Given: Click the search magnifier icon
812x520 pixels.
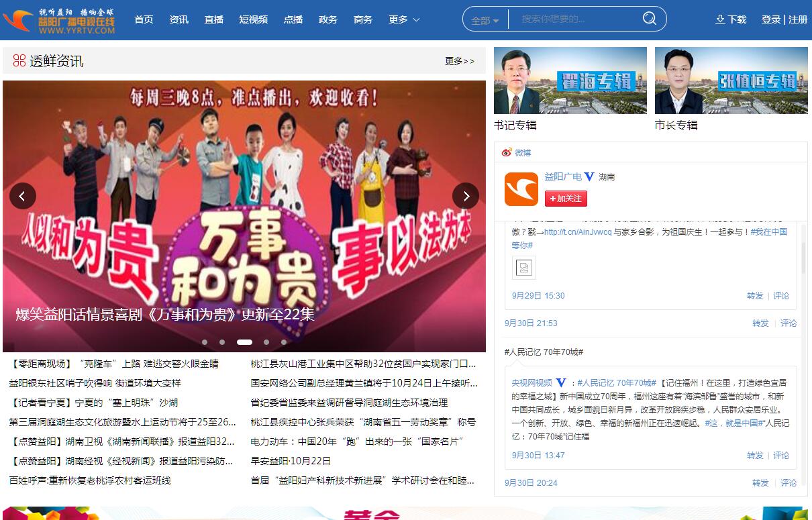Looking at the screenshot, I should [649, 19].
